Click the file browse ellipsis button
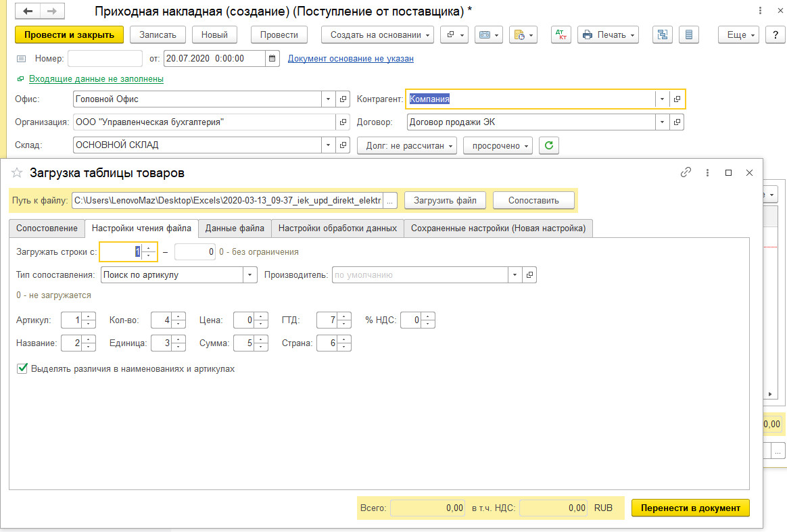This screenshot has height=532, width=787. tap(390, 200)
